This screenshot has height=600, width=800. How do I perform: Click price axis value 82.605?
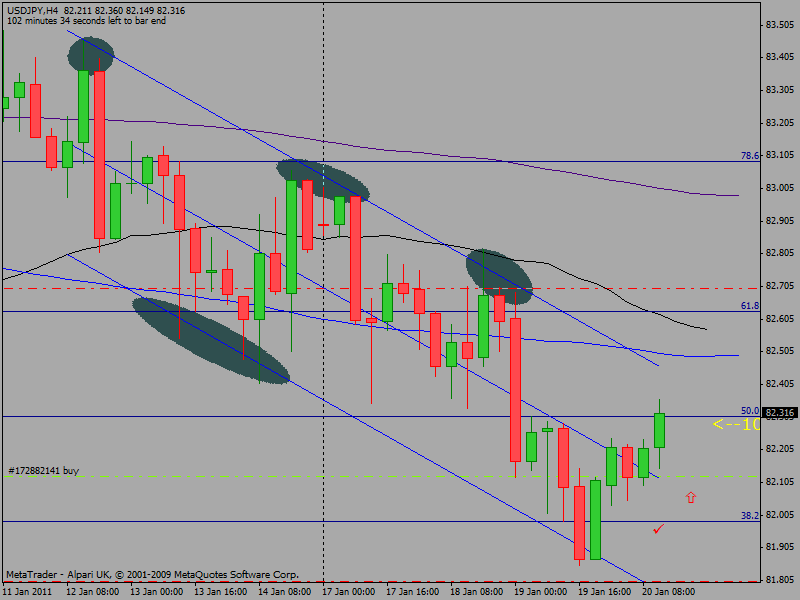click(x=780, y=318)
